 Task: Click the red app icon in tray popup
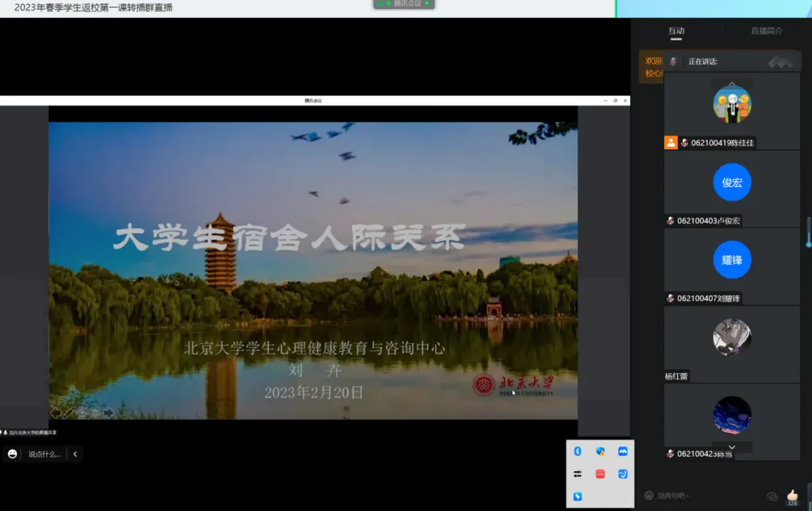[600, 474]
